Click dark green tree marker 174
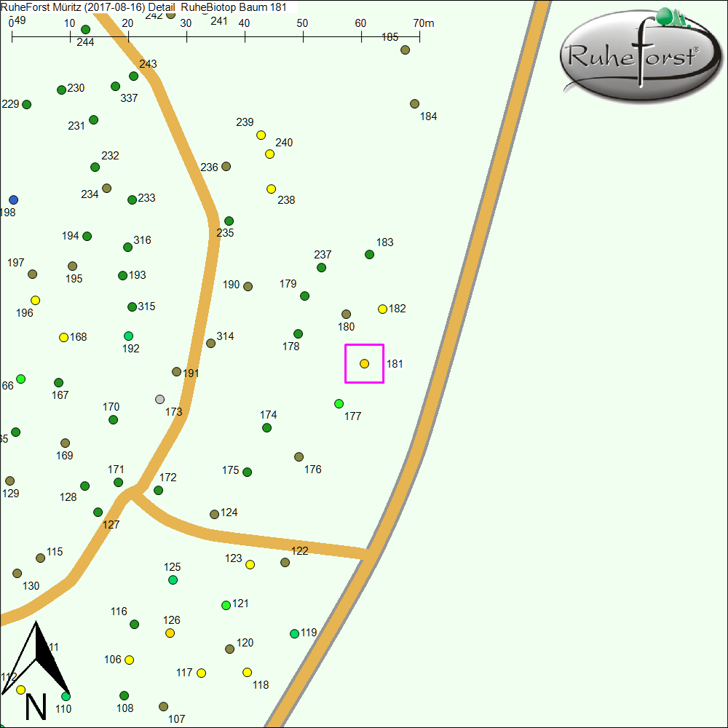 266,427
